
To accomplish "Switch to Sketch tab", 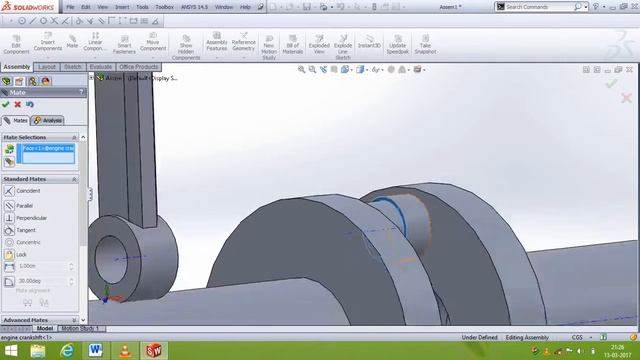I will [73, 67].
